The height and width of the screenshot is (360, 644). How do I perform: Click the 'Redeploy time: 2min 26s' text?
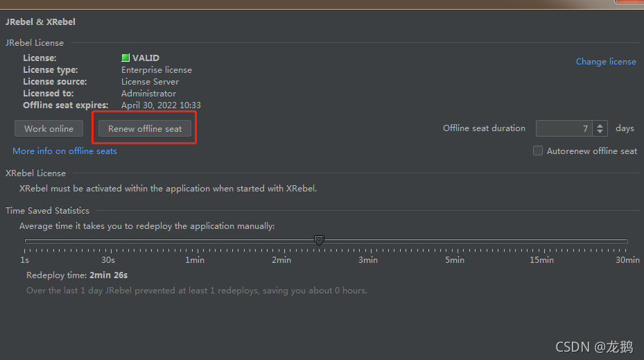77,275
